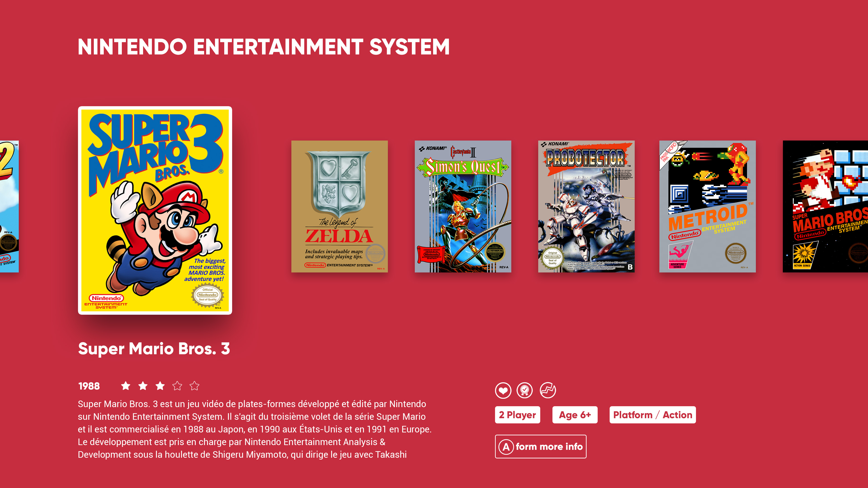
Task: Click the circled A button icon
Action: pyautogui.click(x=506, y=447)
